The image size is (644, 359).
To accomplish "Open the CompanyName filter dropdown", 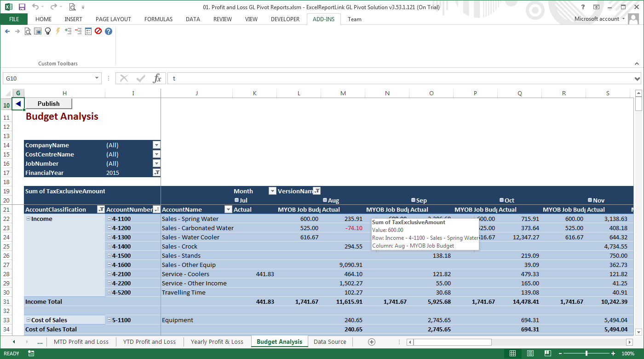I will 156,145.
